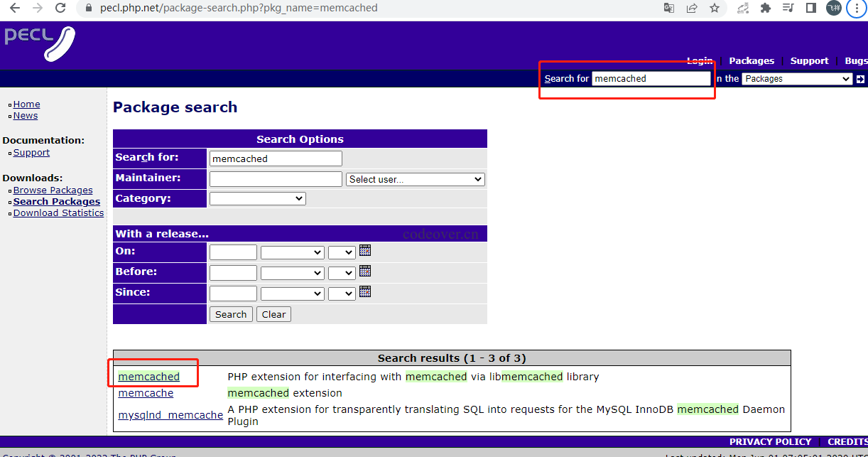
Task: Open the memcached package result link
Action: point(149,377)
